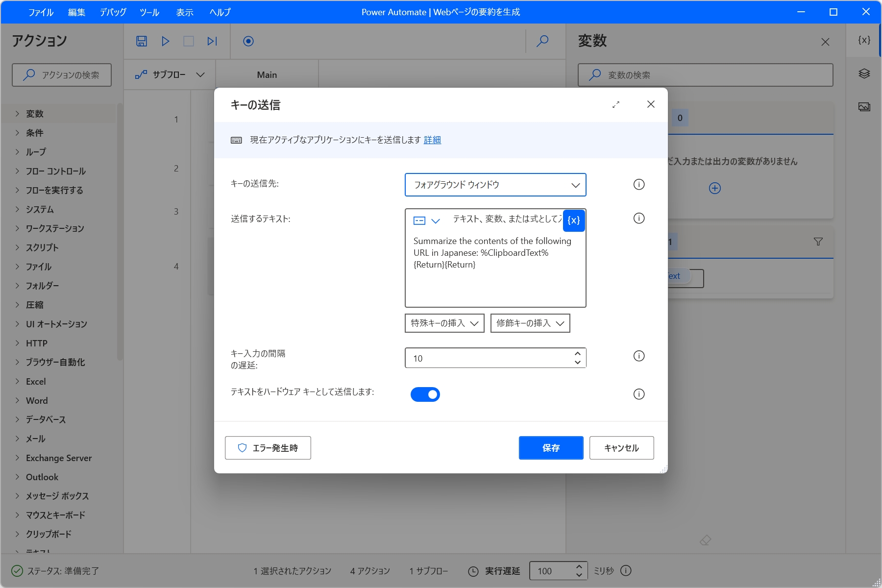Increase 実行遅延 value with up arrow
The image size is (882, 588).
tap(579, 566)
